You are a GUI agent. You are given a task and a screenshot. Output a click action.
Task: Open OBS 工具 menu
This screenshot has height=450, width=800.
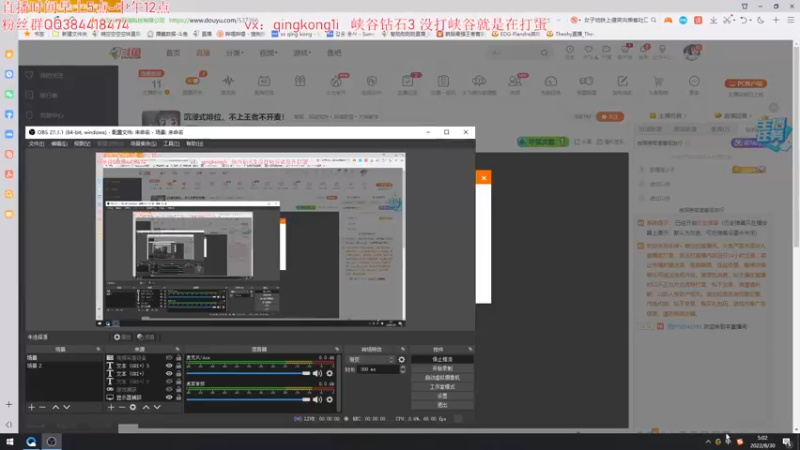coord(171,144)
